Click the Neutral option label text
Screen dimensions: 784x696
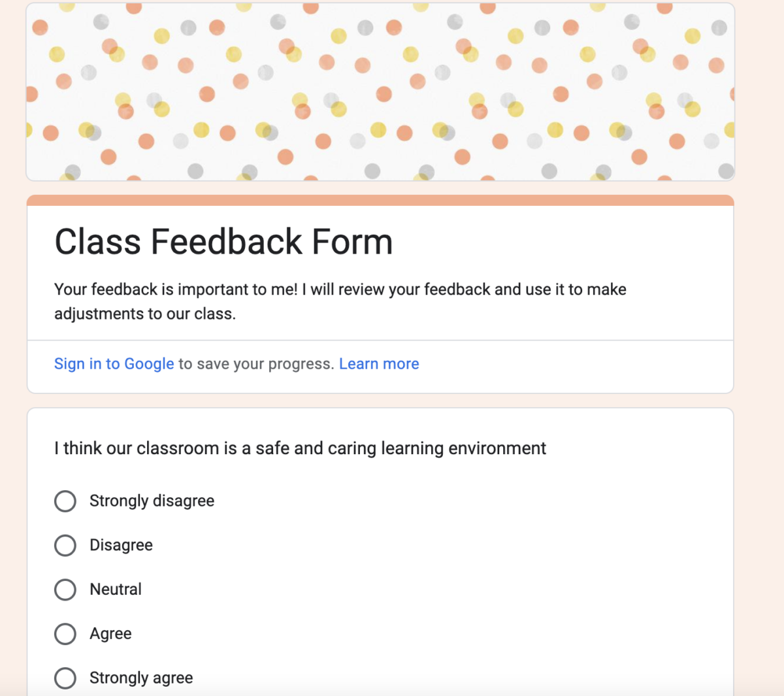point(116,589)
